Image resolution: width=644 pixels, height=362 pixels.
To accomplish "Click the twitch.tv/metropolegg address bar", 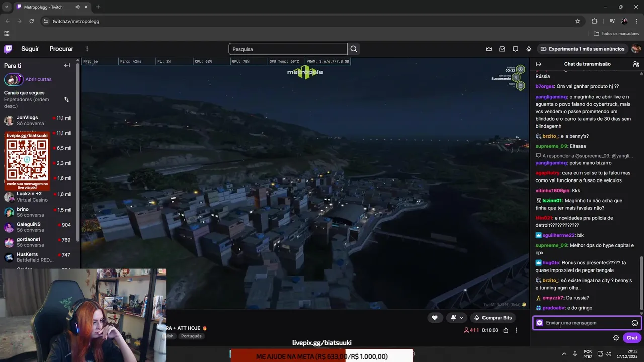I will click(x=307, y=21).
